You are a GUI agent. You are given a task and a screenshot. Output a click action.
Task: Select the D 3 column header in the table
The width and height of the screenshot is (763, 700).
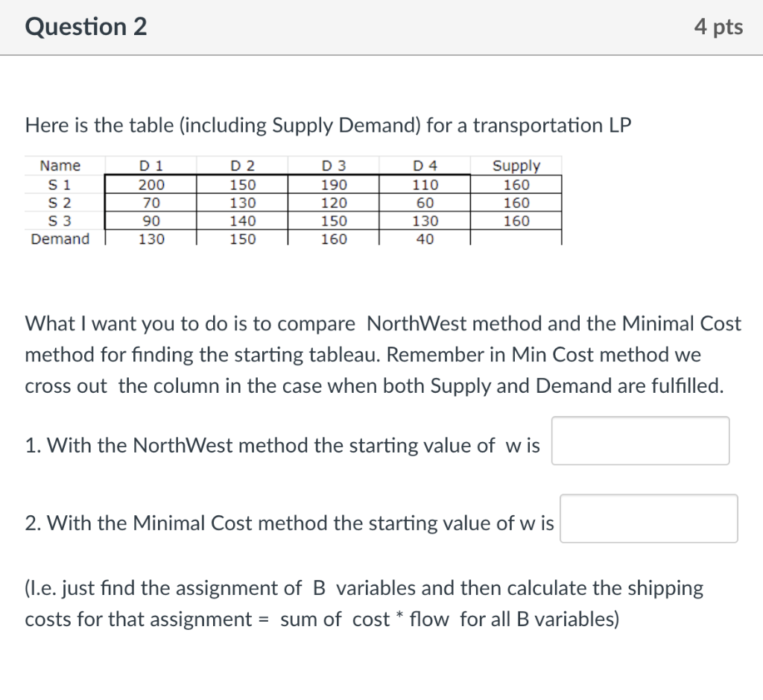pos(332,165)
